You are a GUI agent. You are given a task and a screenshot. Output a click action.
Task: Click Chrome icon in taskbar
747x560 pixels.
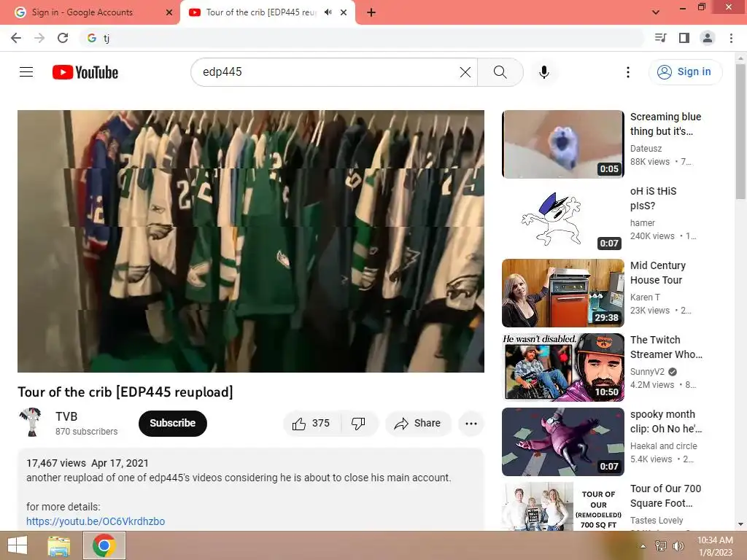point(104,545)
